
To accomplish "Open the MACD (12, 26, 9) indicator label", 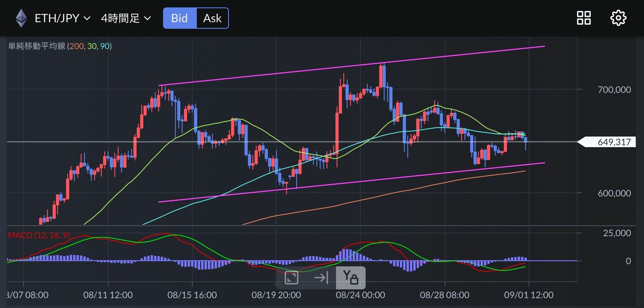I will (39, 235).
